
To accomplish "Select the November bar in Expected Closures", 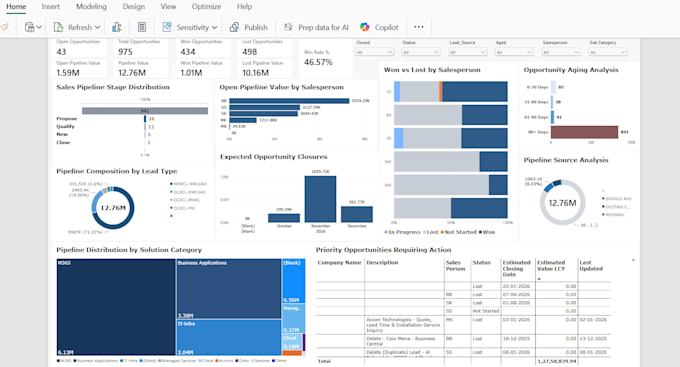I will 320,199.
